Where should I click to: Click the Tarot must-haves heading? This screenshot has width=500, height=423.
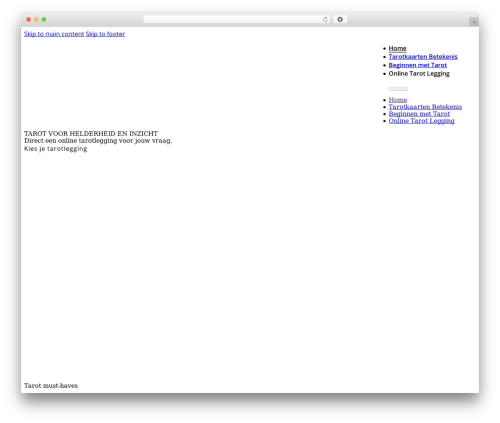pyautogui.click(x=51, y=386)
